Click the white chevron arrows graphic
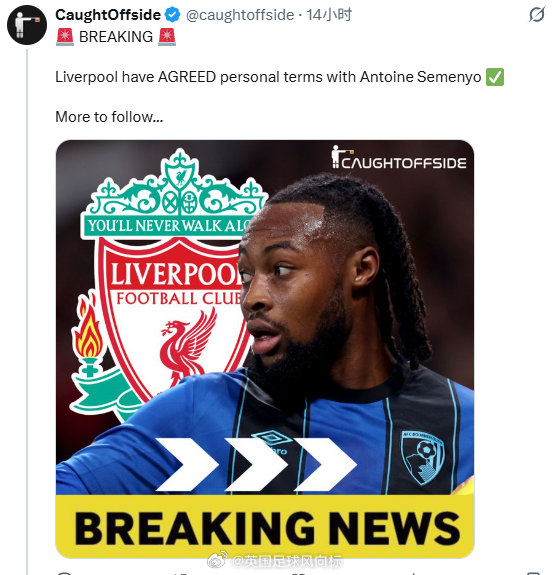 click(x=256, y=464)
